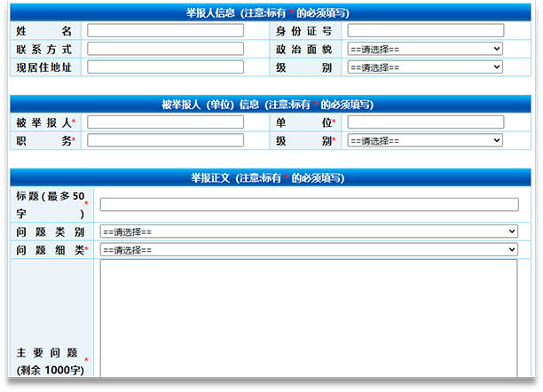Click the 标题 input field
Image resolution: width=543 pixels, height=392 pixels.
[x=310, y=204]
